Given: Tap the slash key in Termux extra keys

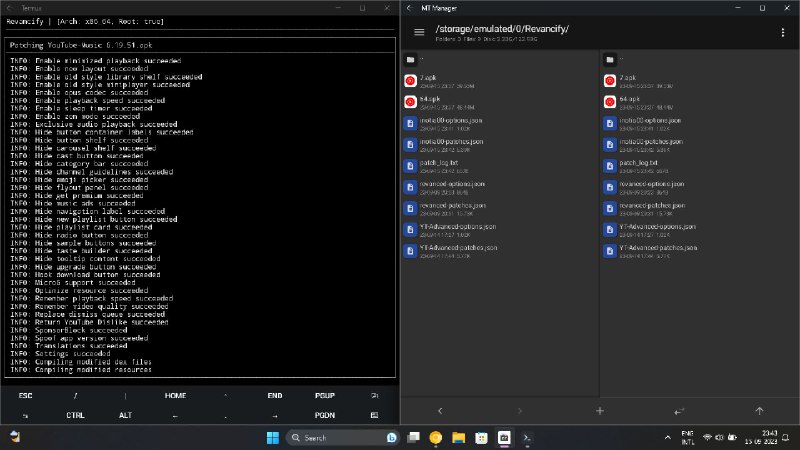Looking at the screenshot, I should tap(75, 395).
